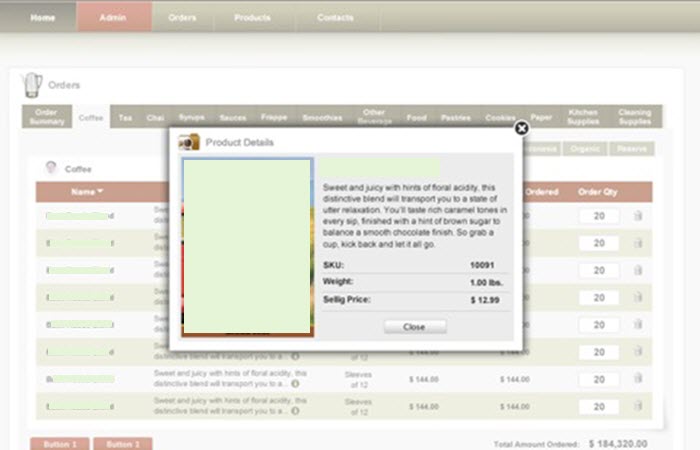Open the Cookies tab

point(500,117)
